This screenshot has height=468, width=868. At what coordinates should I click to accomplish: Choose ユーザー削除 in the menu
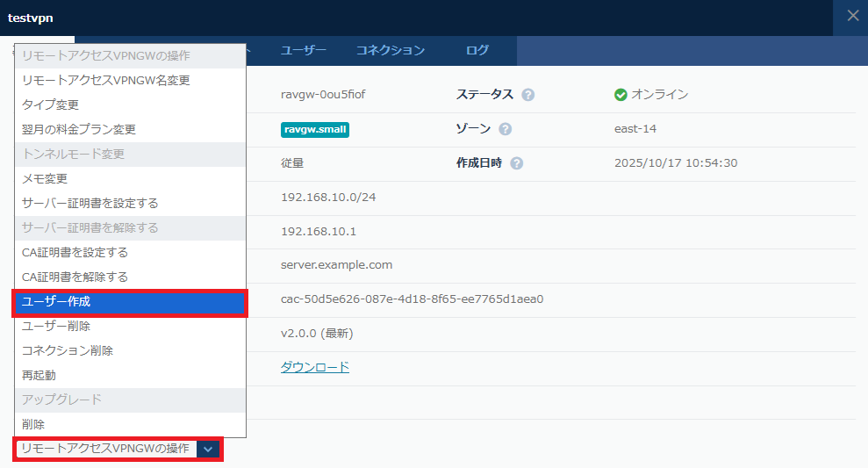pos(56,326)
